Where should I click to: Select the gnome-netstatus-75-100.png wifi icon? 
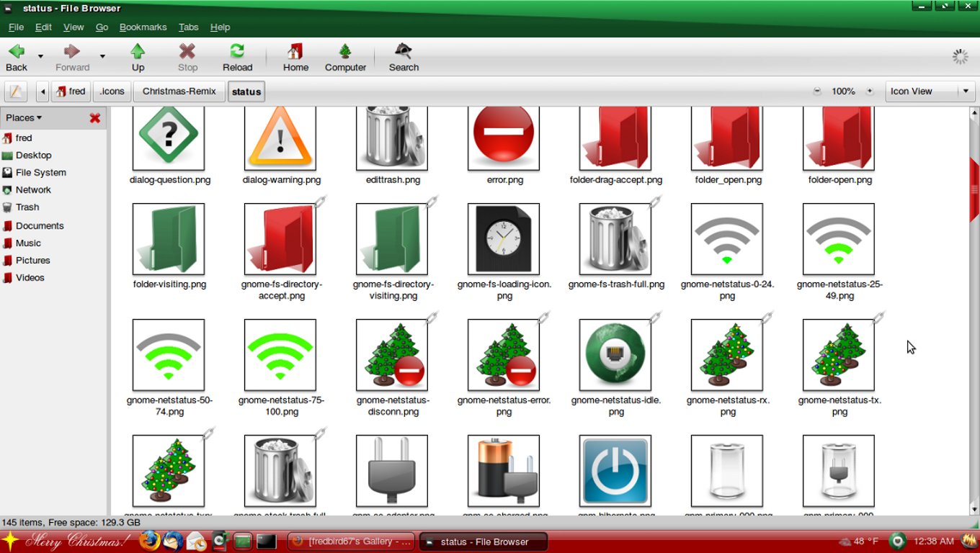[x=280, y=355]
